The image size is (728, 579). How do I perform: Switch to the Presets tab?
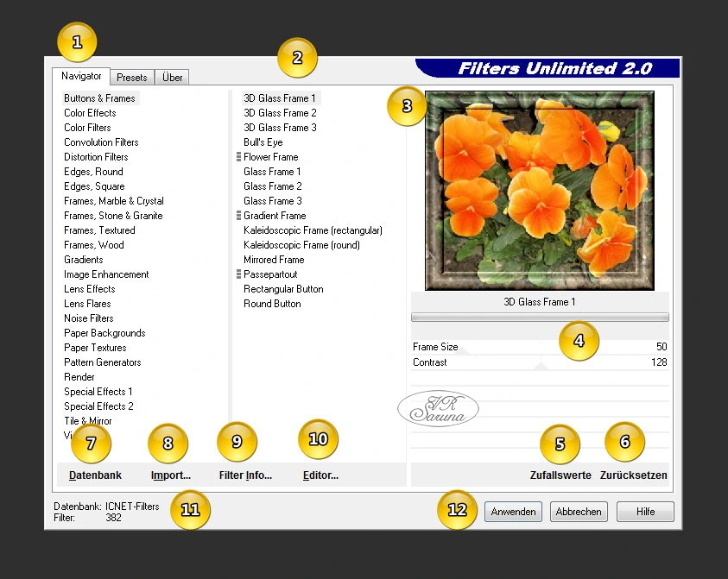pos(132,78)
